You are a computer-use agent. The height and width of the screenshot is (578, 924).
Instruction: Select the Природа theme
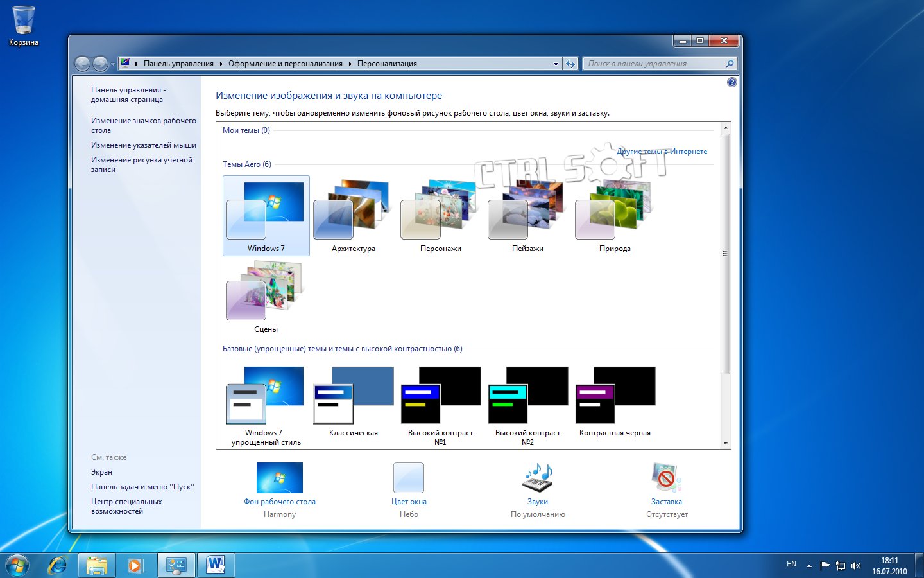615,216
